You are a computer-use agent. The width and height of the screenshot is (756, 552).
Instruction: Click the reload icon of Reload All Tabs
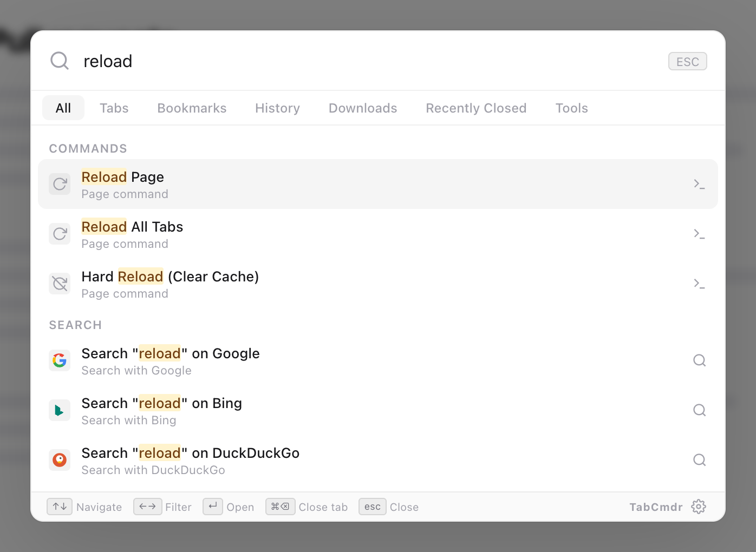60,234
